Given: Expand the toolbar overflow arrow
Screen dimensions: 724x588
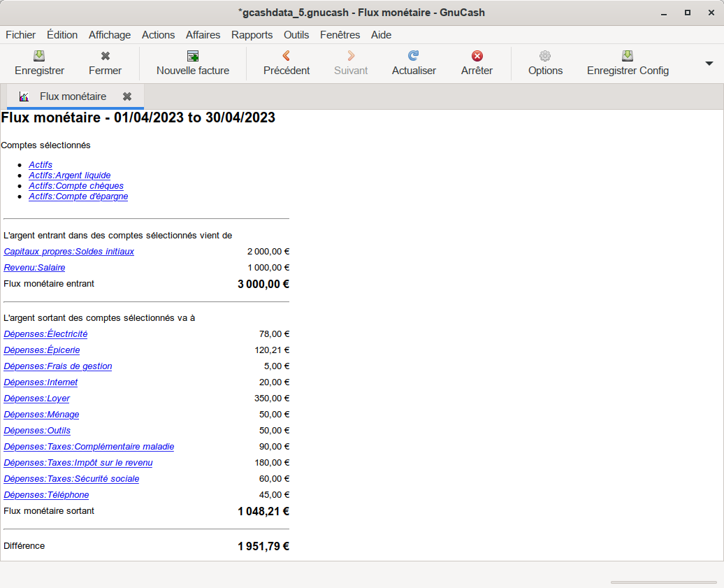Looking at the screenshot, I should click(x=709, y=63).
